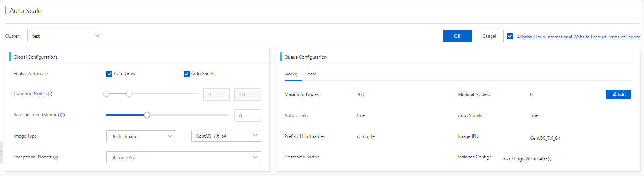Click the collapse arrow at left edge
This screenshot has width=644, height=176.
click(1, 152)
